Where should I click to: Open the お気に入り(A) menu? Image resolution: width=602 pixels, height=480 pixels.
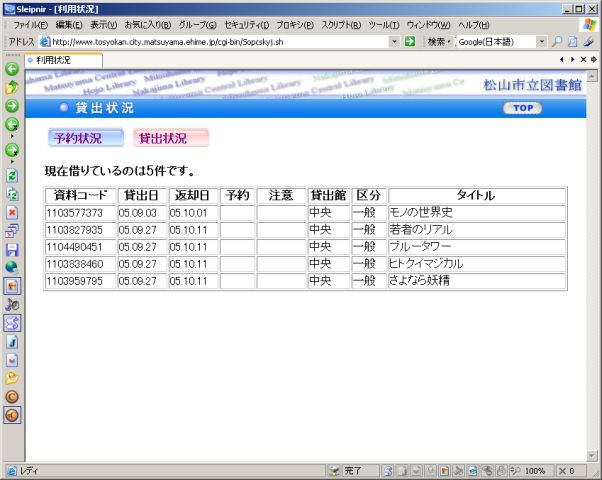(148, 24)
